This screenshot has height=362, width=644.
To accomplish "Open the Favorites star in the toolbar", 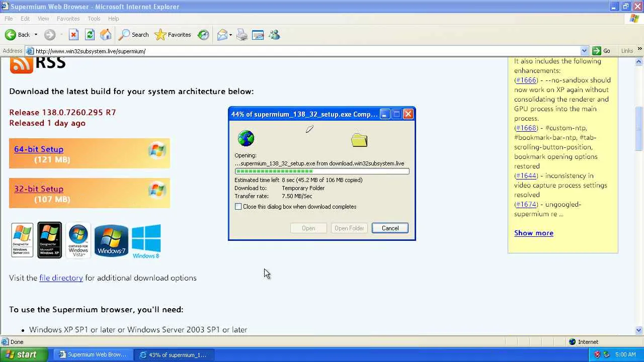I will (173, 35).
